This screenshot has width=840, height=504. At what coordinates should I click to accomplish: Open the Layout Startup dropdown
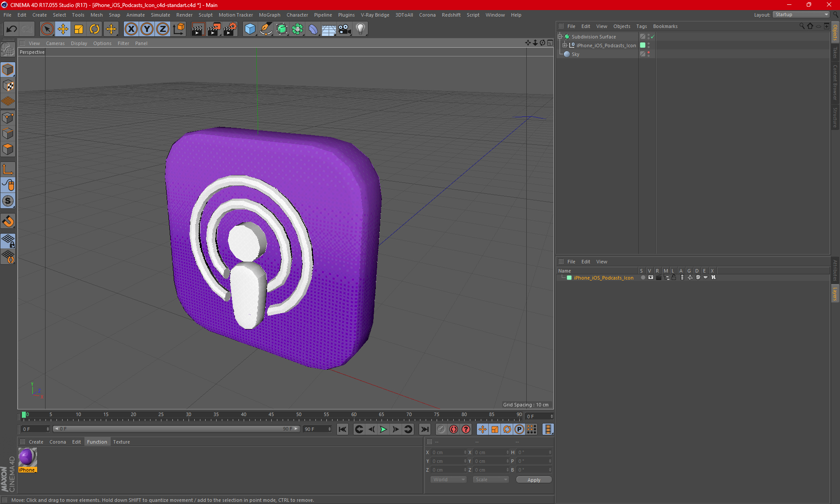click(801, 14)
